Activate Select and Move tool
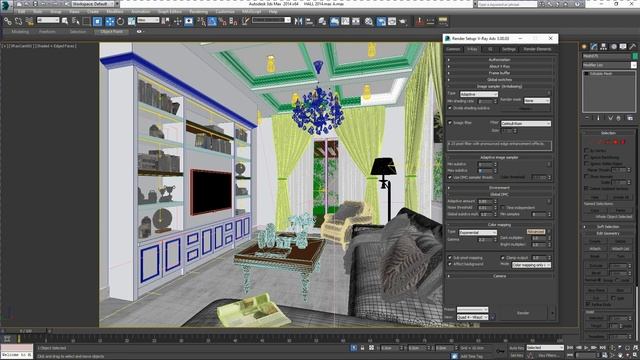 pyautogui.click(x=110, y=21)
